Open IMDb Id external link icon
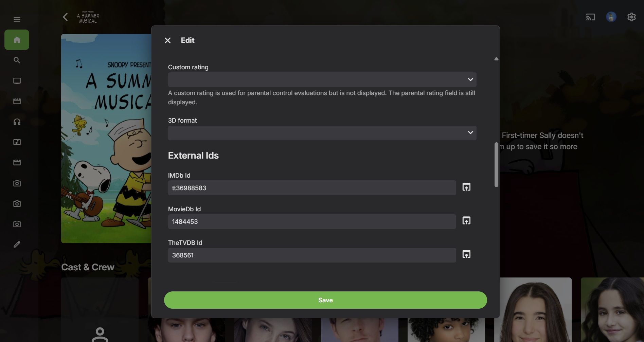Image resolution: width=644 pixels, height=342 pixels. pos(466,187)
